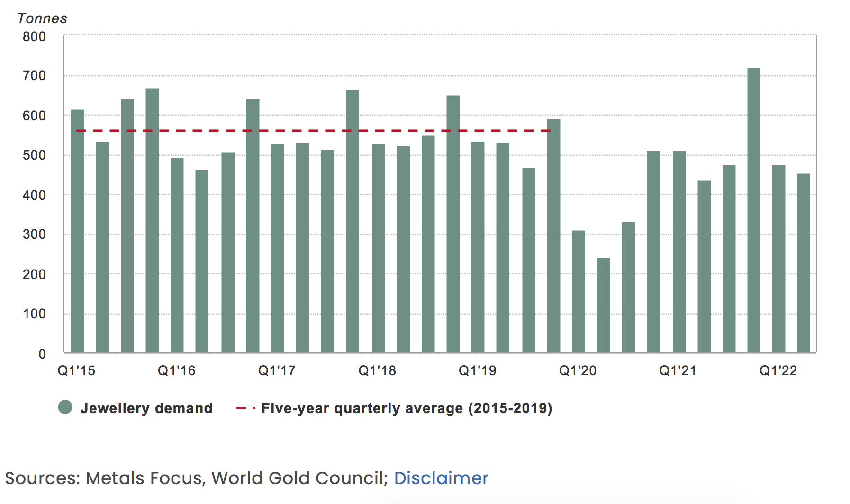This screenshot has width=850, height=504.
Task: Toggle the Jewellery demand legend circle
Action: [x=65, y=407]
